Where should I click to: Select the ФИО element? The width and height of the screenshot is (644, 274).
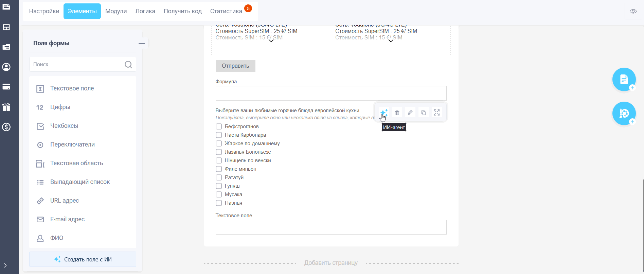[x=83, y=238]
